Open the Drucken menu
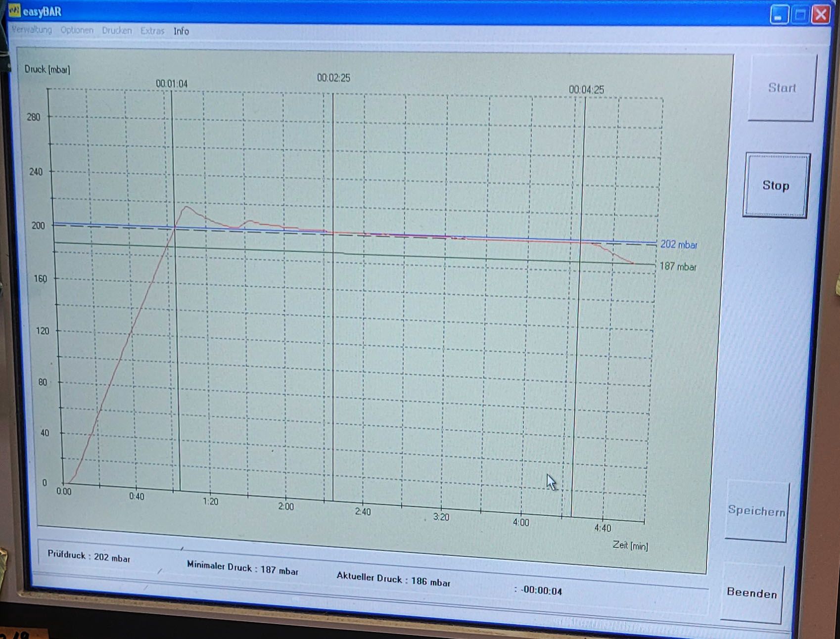The height and width of the screenshot is (639, 840). [x=117, y=31]
